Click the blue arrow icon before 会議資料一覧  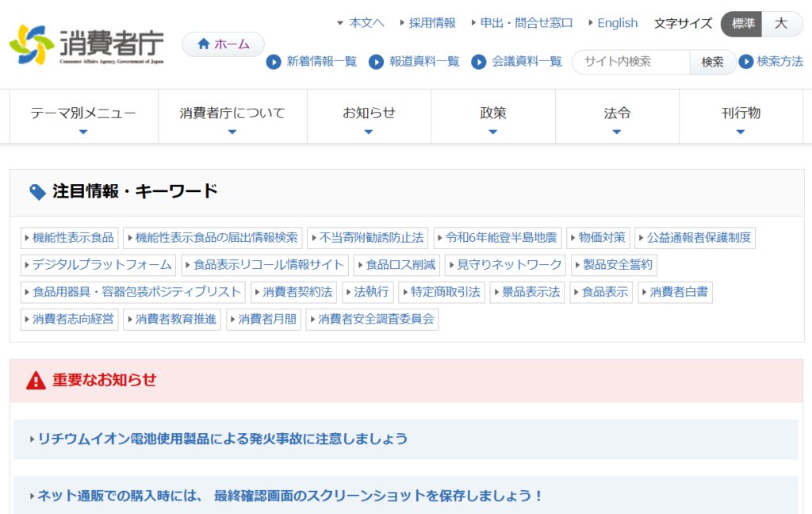(x=480, y=62)
